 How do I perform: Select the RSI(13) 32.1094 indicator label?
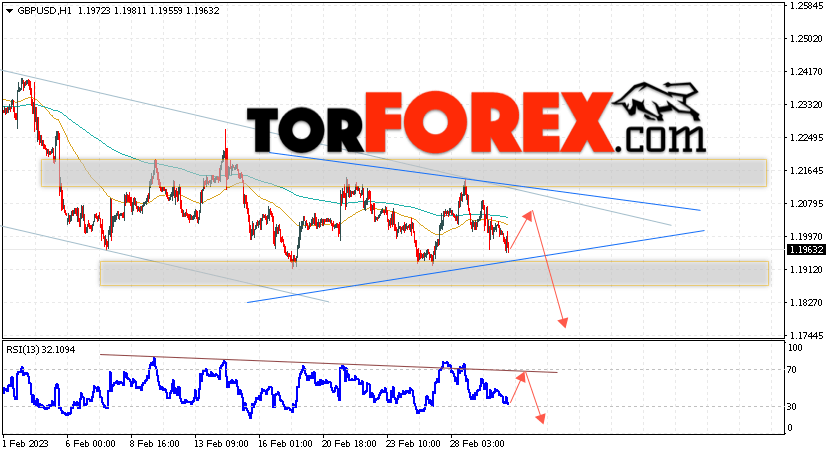coord(41,350)
